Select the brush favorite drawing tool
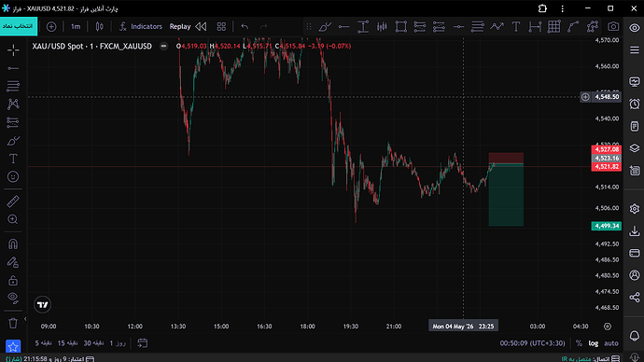 (325, 27)
